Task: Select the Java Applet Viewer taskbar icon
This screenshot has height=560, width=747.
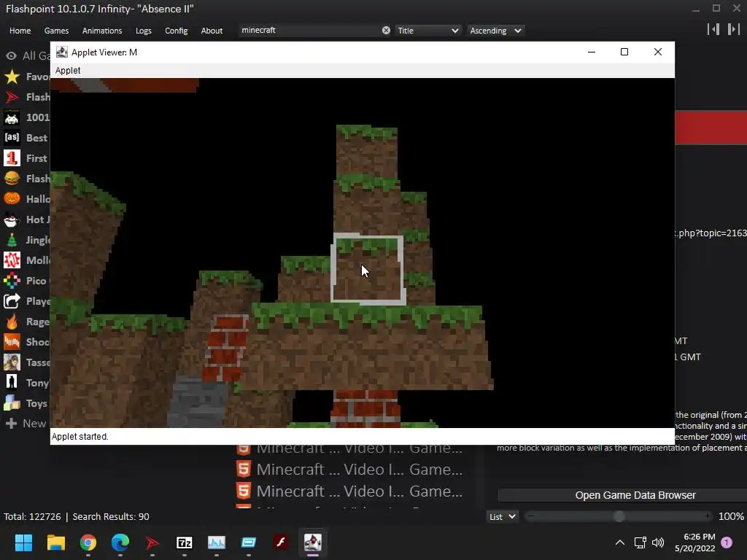Action: (x=313, y=542)
